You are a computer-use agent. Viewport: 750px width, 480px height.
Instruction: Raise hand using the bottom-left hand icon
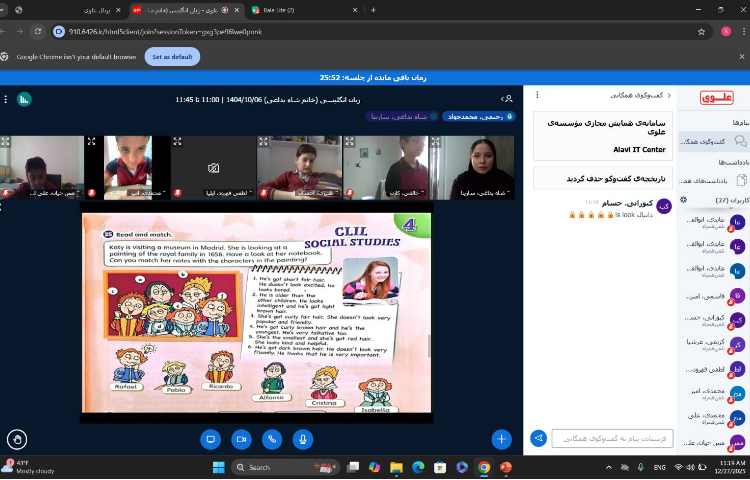(x=16, y=439)
